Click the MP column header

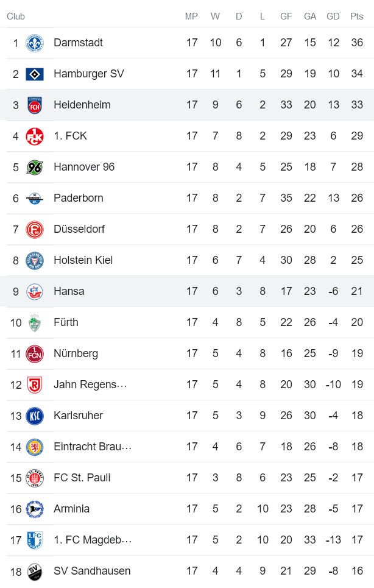(x=192, y=16)
